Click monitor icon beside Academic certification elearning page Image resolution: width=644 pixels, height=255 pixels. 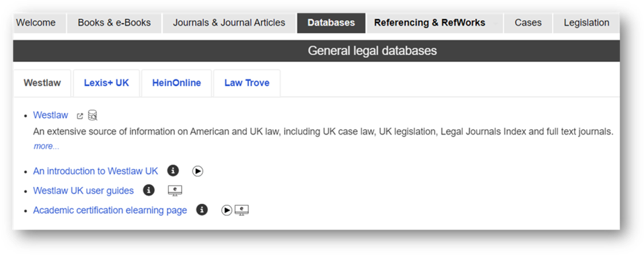tap(242, 210)
